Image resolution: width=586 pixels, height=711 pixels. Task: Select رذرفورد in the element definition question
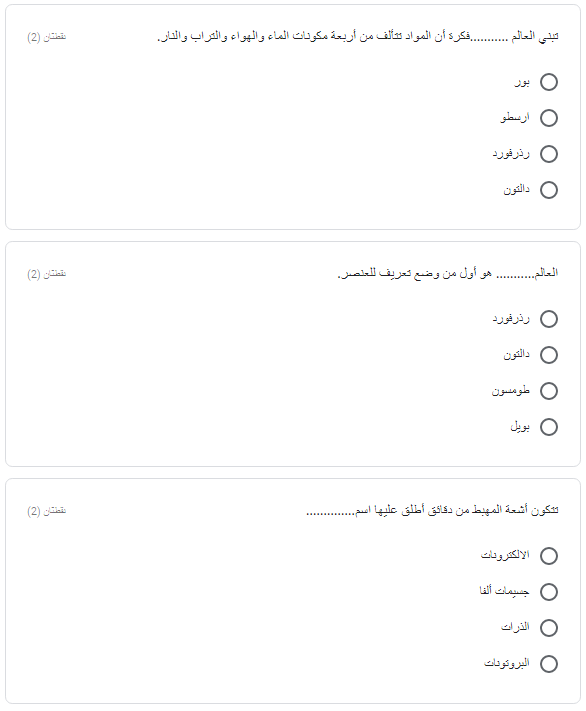click(x=548, y=319)
